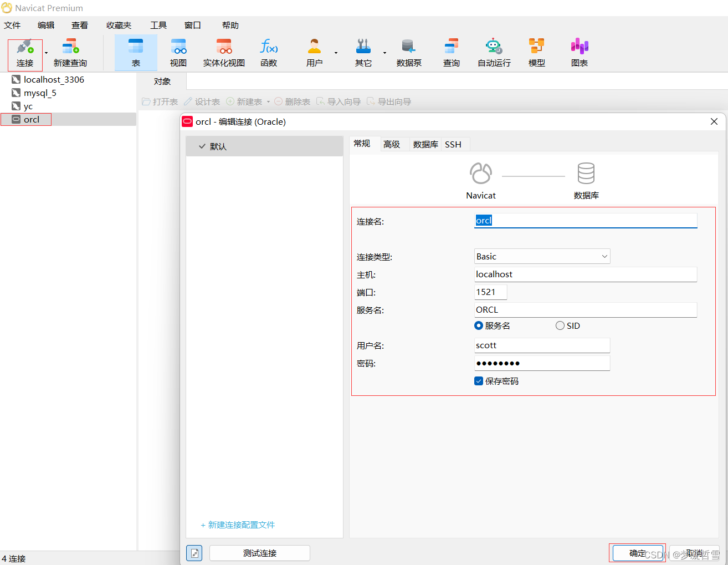The image size is (728, 565).
Task: Click the link icon beside Test Connection
Action: tap(194, 553)
